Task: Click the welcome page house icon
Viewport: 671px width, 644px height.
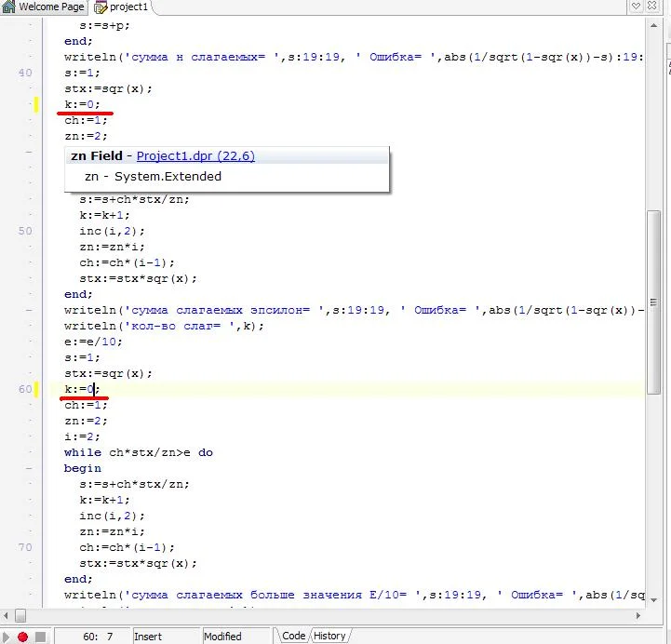Action: click(8, 7)
